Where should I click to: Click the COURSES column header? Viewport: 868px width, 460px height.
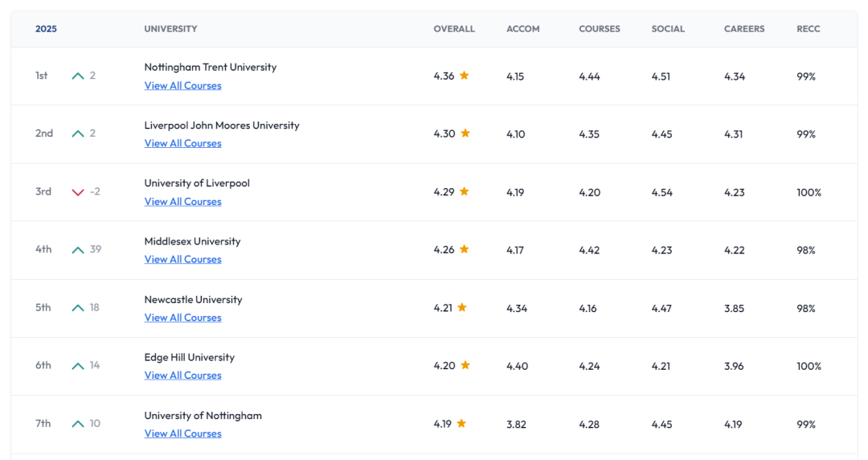pyautogui.click(x=600, y=29)
